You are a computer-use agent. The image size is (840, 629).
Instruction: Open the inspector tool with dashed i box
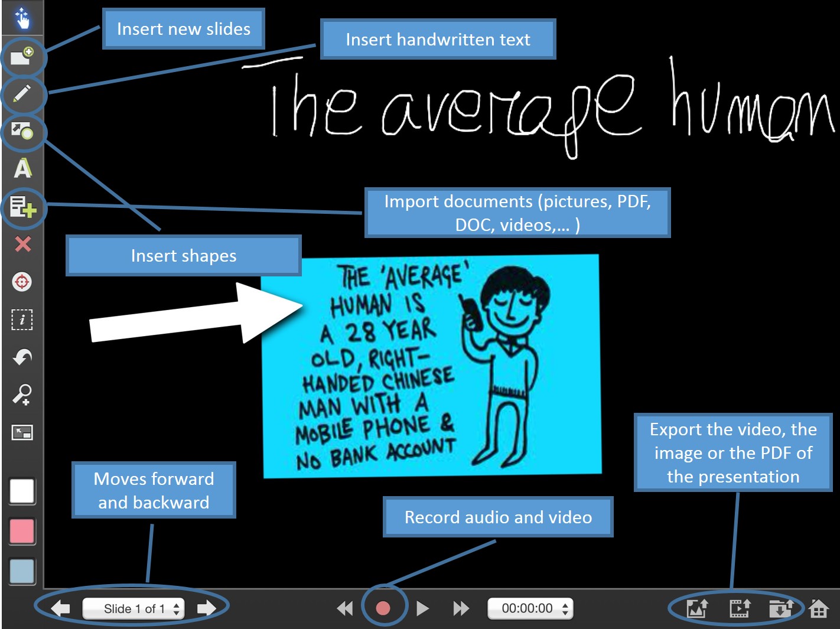point(22,320)
